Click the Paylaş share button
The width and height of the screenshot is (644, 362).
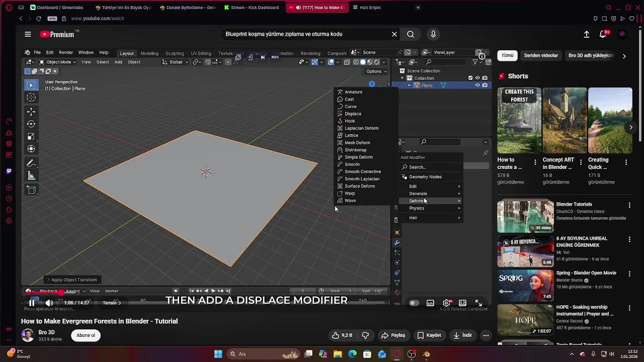393,335
